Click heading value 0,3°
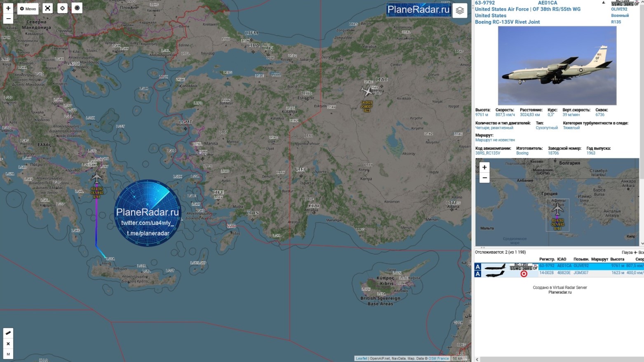Image resolution: width=644 pixels, height=362 pixels. tap(551, 115)
